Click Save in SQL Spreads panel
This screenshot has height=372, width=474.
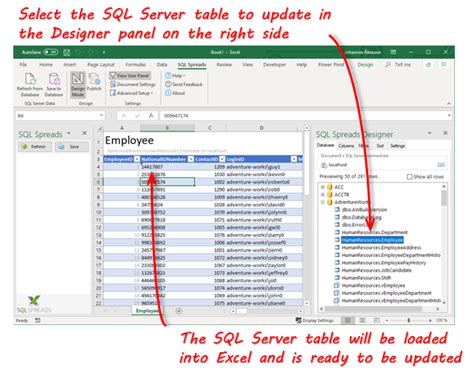click(72, 147)
